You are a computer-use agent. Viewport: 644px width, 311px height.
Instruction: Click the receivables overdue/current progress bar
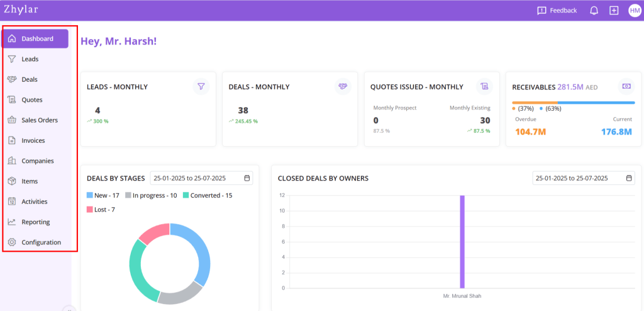[573, 102]
